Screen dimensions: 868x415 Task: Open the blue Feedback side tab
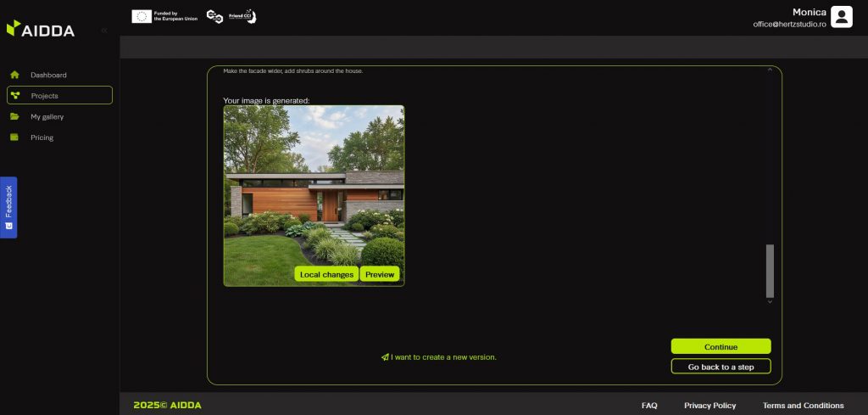[8, 207]
